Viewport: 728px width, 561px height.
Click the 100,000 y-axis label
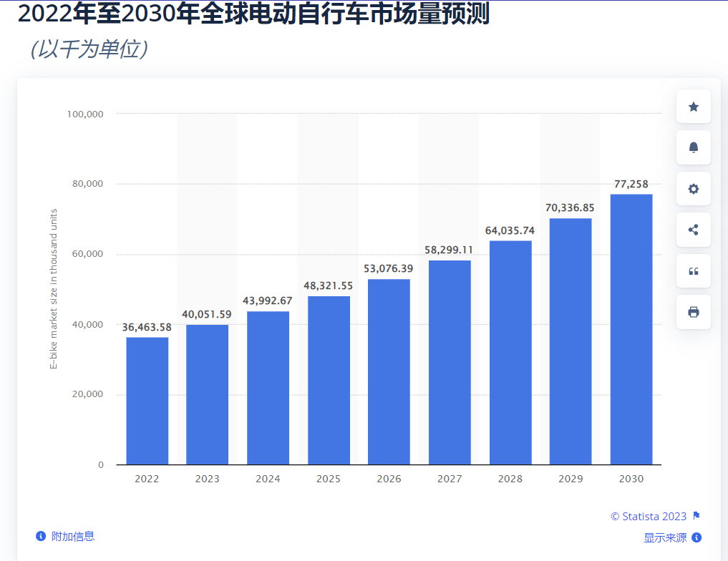85,114
